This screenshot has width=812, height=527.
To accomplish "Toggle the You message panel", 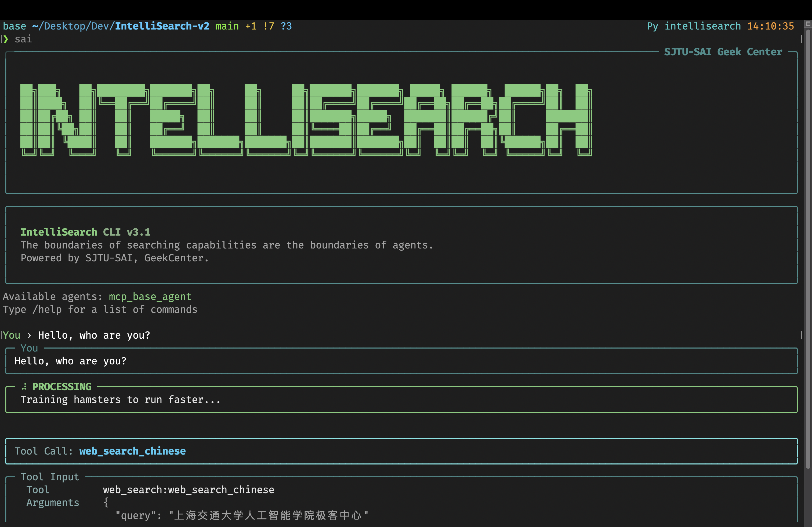I will (29, 348).
